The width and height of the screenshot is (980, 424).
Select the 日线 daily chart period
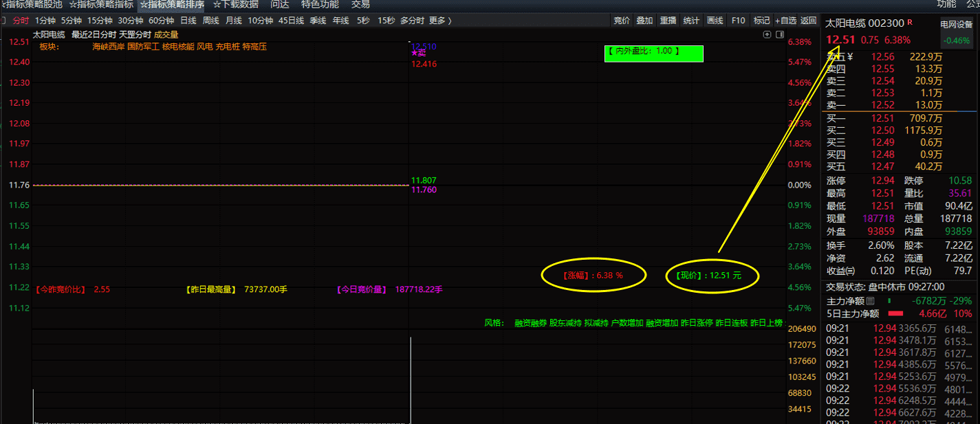tap(188, 21)
